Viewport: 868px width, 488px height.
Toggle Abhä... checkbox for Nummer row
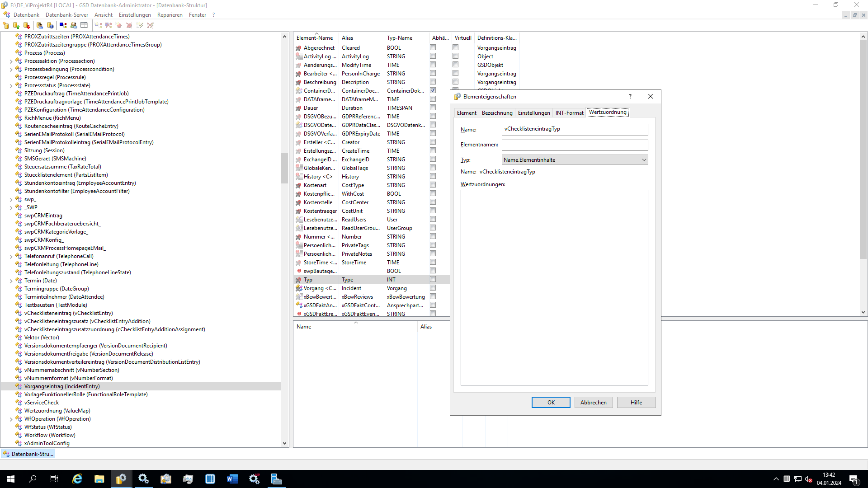click(x=433, y=236)
